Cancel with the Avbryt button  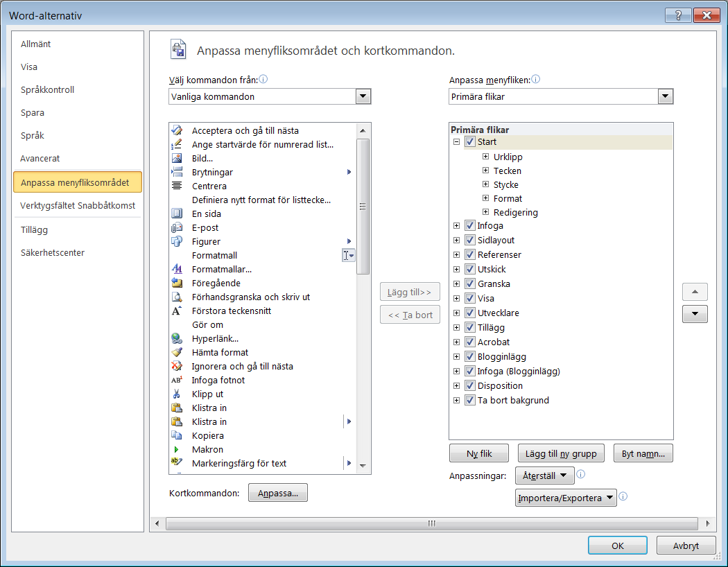pyautogui.click(x=686, y=546)
